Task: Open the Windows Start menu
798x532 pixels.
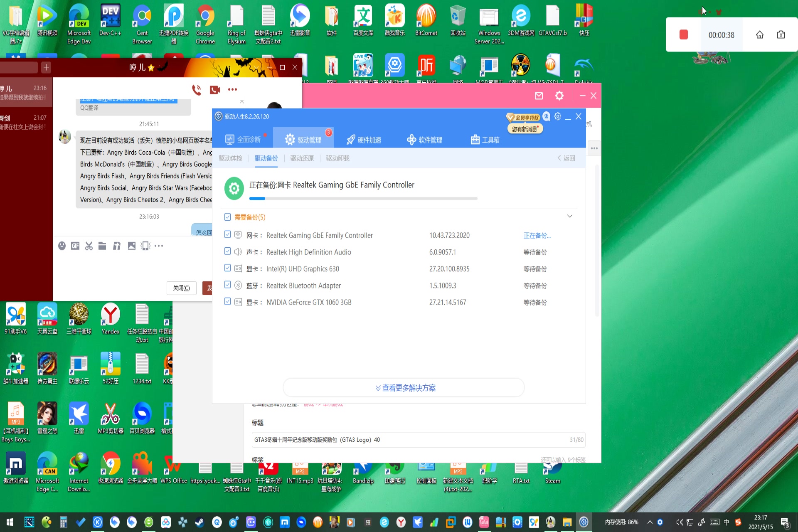Action: tap(10, 522)
